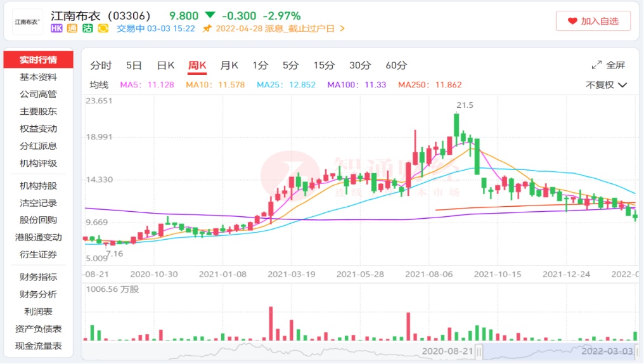
Task: Toggle the MA25 moving average line
Action: (286, 85)
